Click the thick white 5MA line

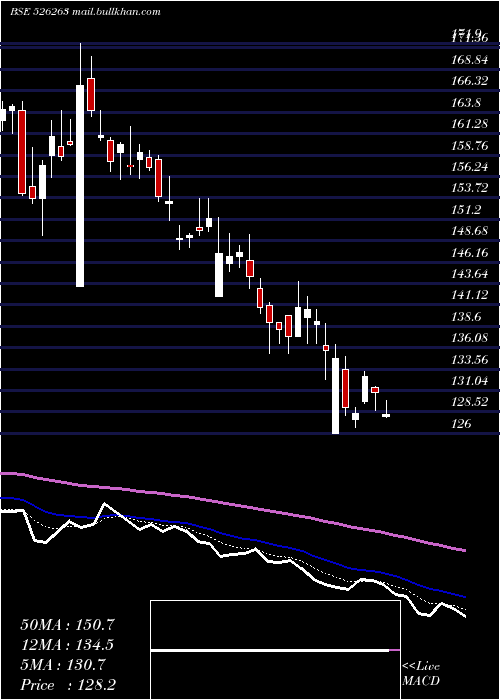coord(232,555)
